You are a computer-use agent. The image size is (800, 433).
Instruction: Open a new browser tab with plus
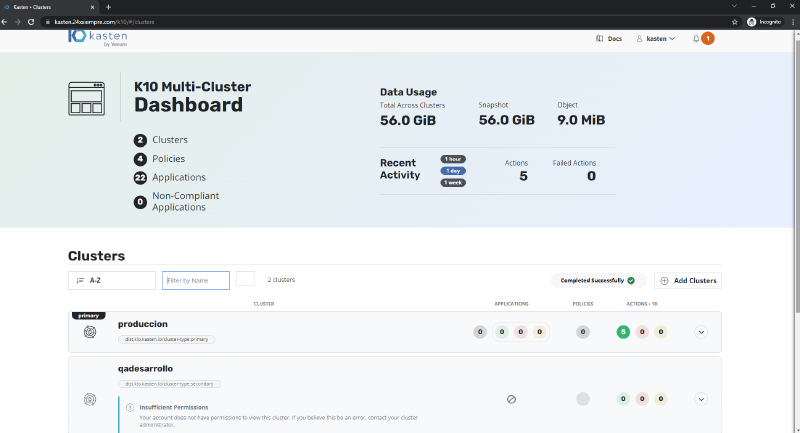pos(108,7)
